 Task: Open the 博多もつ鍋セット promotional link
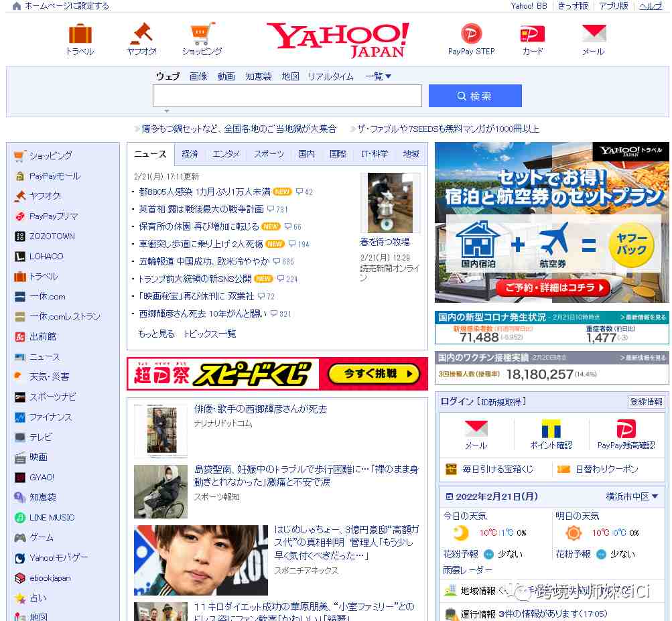(x=239, y=129)
